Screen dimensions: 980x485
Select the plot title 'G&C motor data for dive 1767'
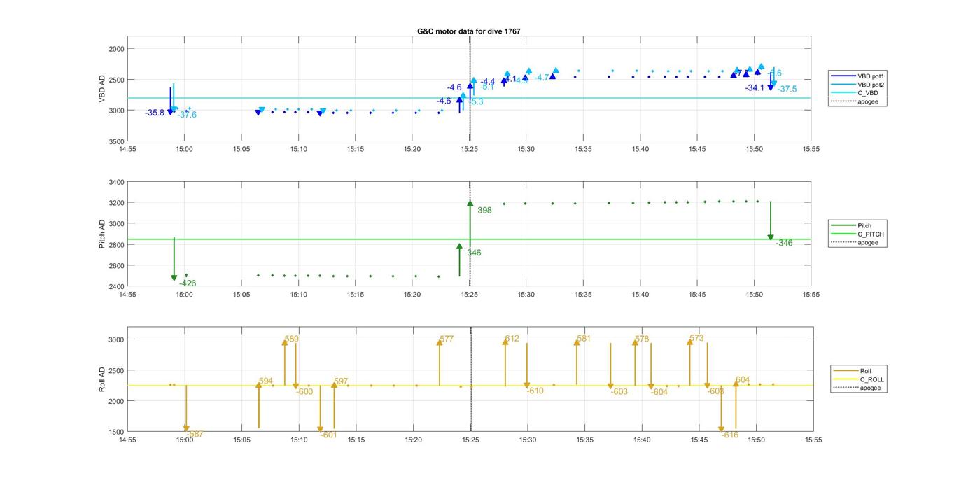click(x=468, y=31)
